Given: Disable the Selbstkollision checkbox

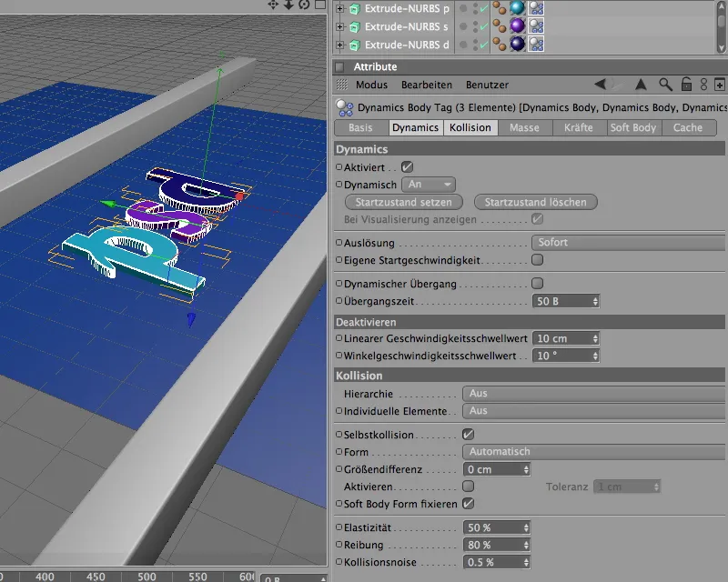Looking at the screenshot, I should [x=468, y=435].
